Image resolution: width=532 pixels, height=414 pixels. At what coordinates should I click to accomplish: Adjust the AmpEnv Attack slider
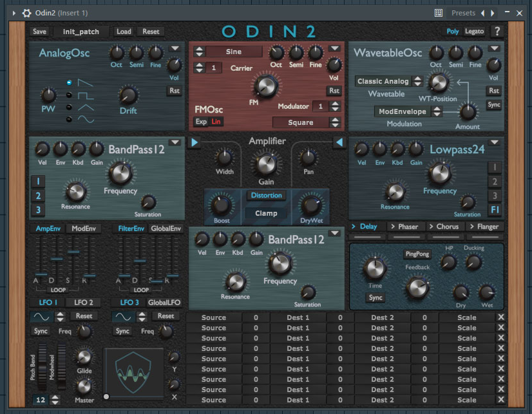coord(41,274)
